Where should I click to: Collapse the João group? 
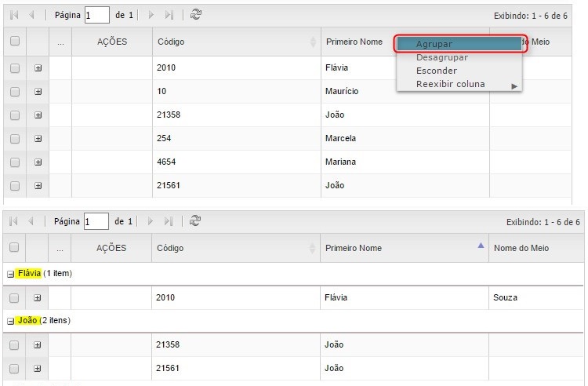point(11,321)
